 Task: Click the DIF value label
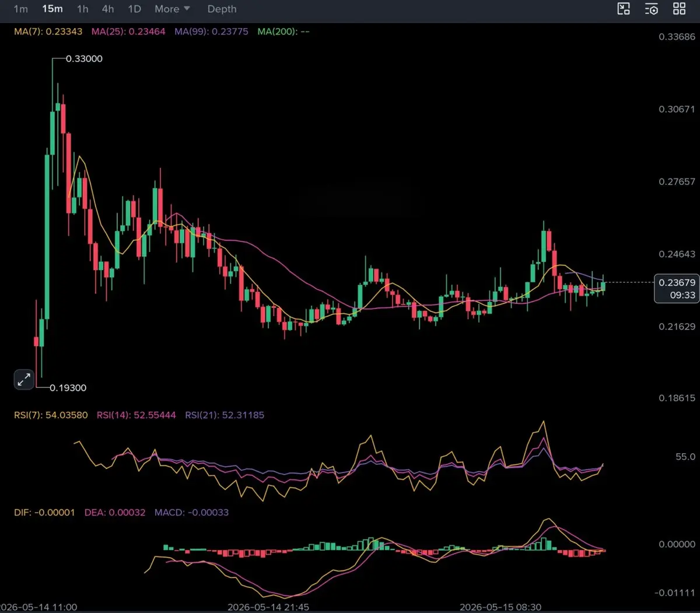point(44,513)
